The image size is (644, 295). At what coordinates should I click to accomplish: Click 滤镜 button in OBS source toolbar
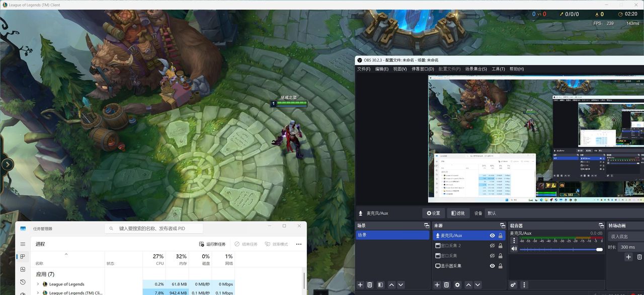coord(458,213)
